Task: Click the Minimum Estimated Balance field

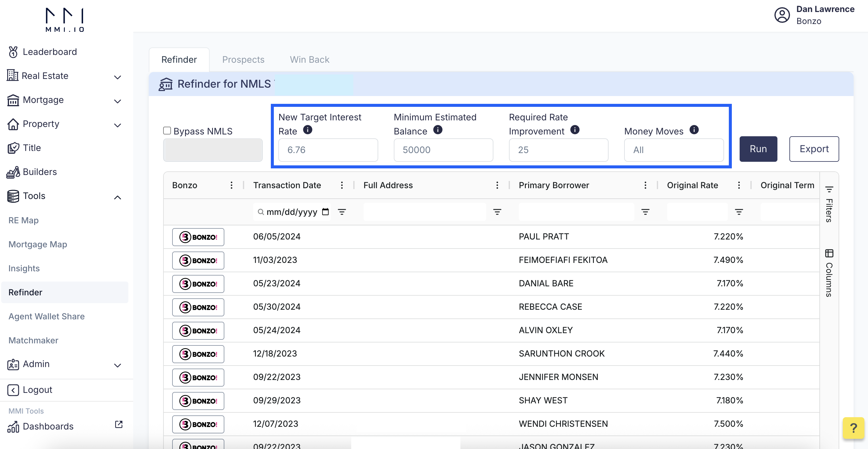Action: [443, 150]
